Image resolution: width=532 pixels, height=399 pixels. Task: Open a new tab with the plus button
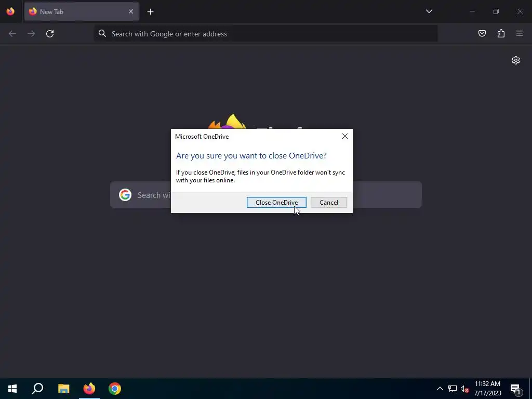coord(150,12)
